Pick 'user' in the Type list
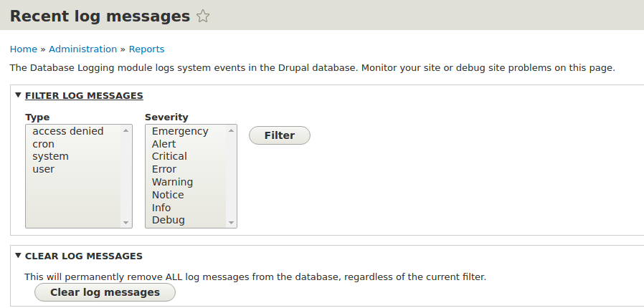 click(44, 169)
